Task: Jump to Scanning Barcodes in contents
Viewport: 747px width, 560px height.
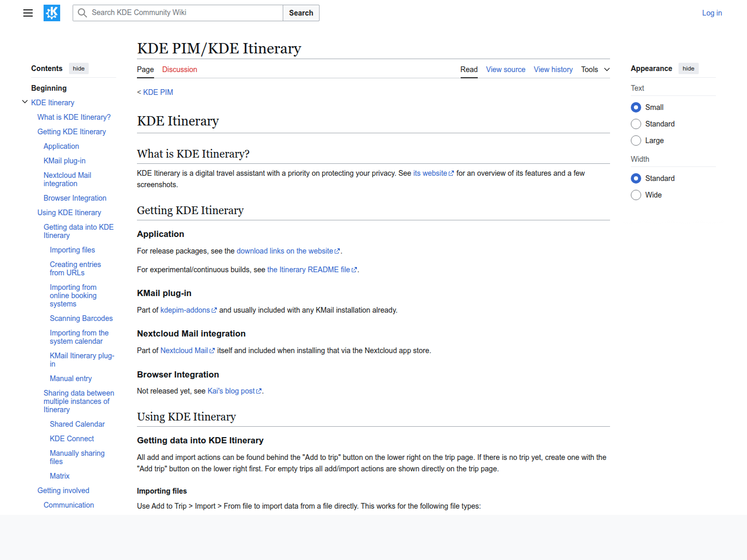Action: click(x=81, y=318)
